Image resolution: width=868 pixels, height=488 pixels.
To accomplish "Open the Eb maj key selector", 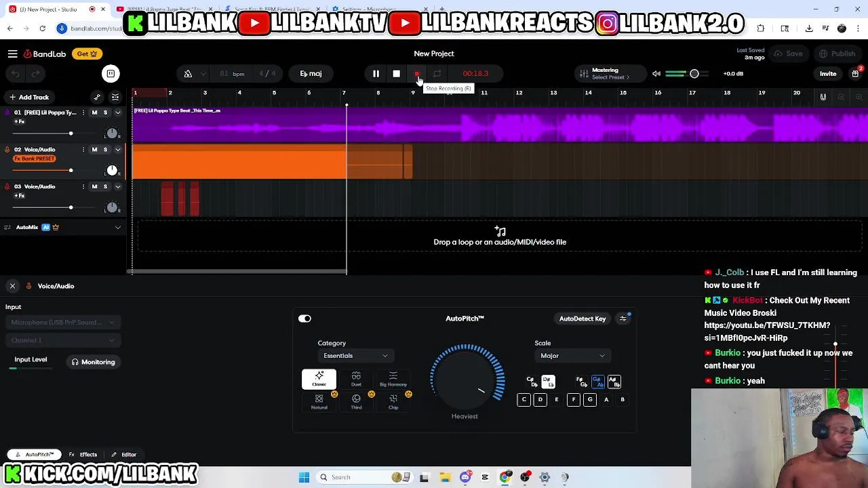I will [x=311, y=73].
